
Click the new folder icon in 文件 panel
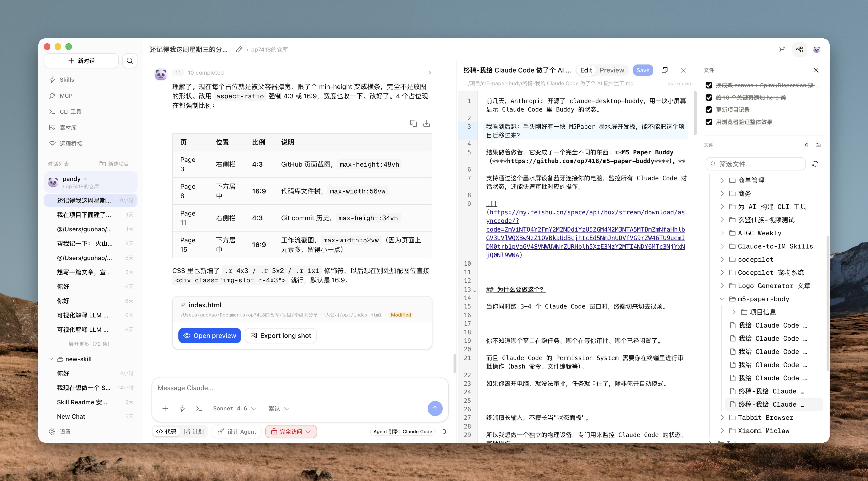coord(818,145)
